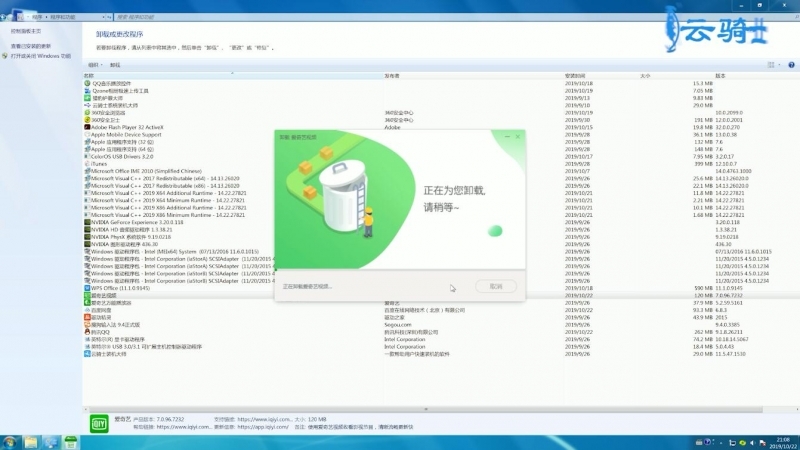The image size is (800, 450).
Task: Click the Microsoft Office IME 2010 icon
Action: coord(87,171)
